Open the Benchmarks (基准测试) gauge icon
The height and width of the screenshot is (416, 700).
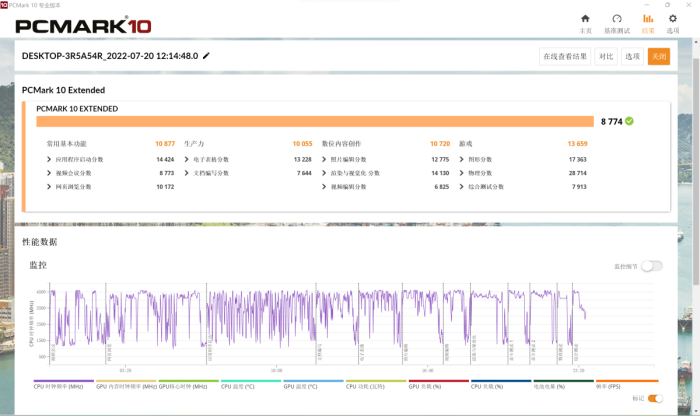click(617, 19)
